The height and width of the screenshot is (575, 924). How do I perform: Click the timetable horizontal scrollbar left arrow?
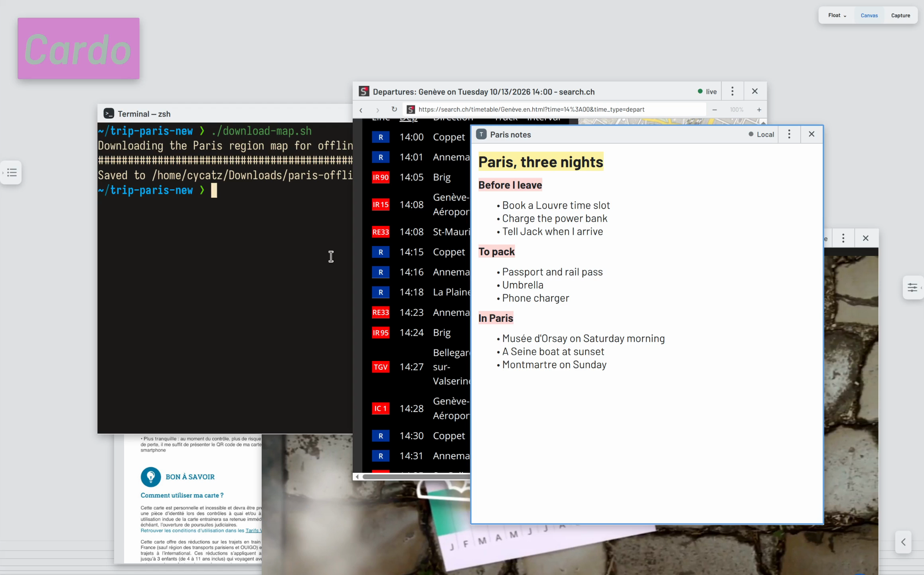[x=357, y=476]
